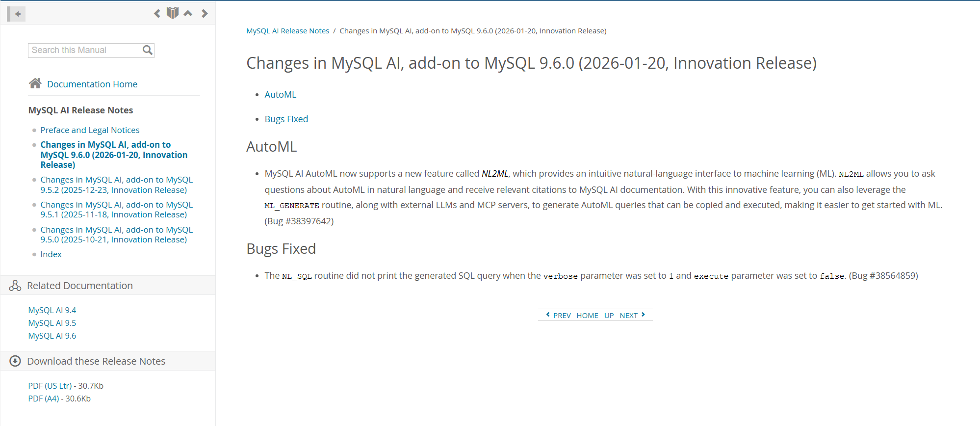Open Preface and Legal Notices
The width and height of the screenshot is (980, 426).
tap(90, 130)
